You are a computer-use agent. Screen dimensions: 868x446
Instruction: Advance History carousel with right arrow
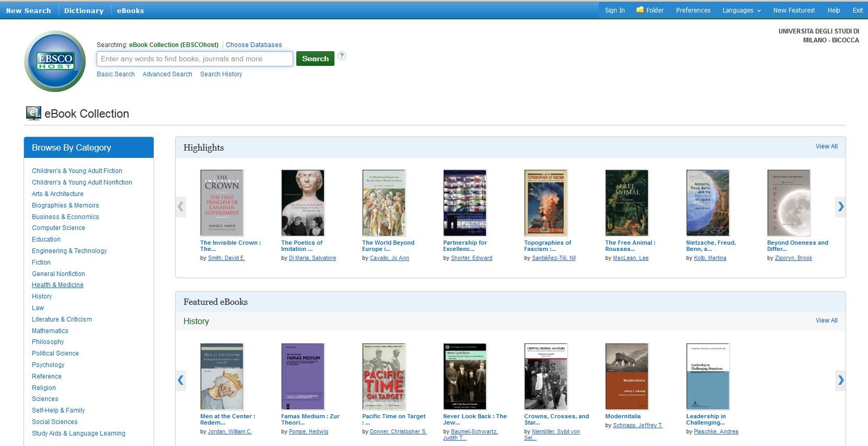coord(840,380)
